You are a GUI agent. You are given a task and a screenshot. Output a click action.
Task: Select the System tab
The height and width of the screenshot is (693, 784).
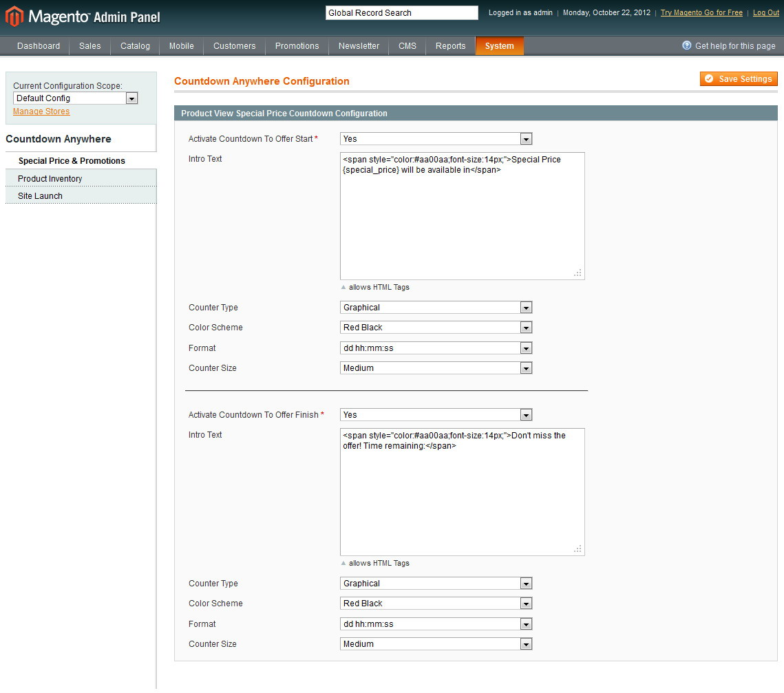[x=499, y=45]
